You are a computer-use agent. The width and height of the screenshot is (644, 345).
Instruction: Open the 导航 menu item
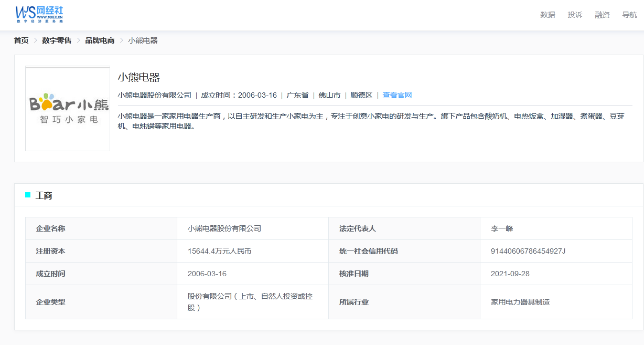pos(629,15)
